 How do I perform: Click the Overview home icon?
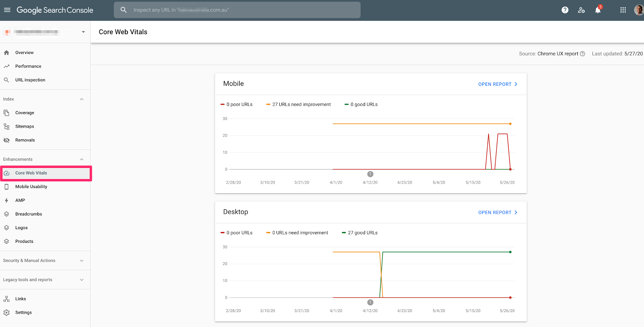click(x=6, y=53)
